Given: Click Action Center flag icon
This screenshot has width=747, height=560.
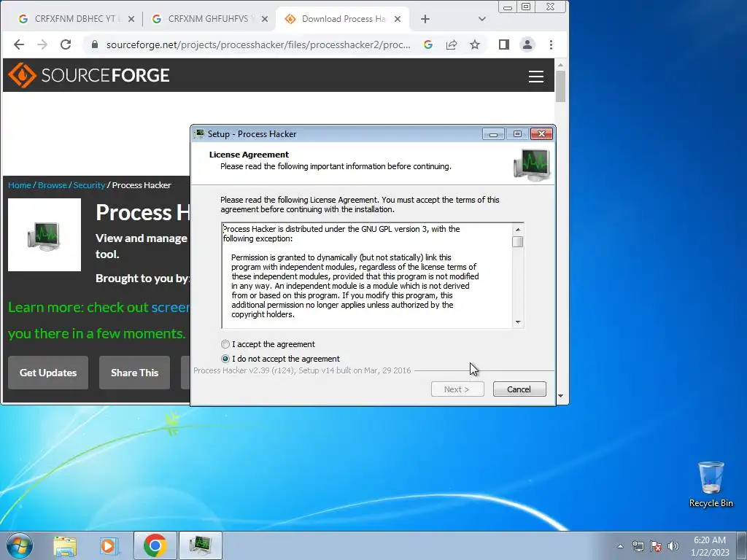Looking at the screenshot, I should point(656,546).
